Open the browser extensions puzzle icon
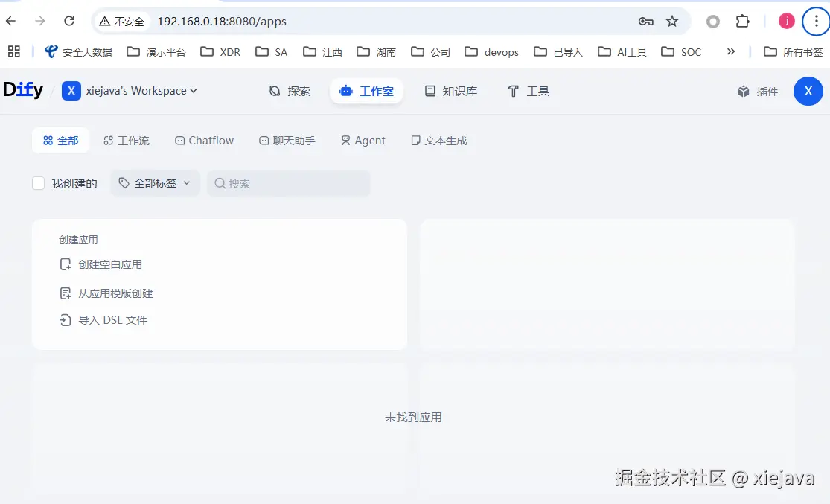Viewport: 830px width, 504px height. 743,22
